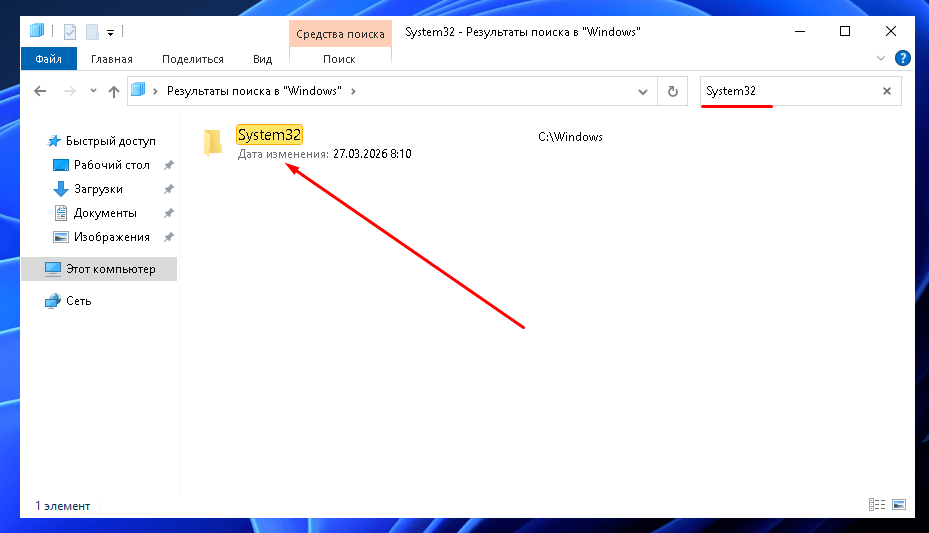Select the Вид ribbon tab
The width and height of the screenshot is (929, 533).
pyautogui.click(x=262, y=59)
